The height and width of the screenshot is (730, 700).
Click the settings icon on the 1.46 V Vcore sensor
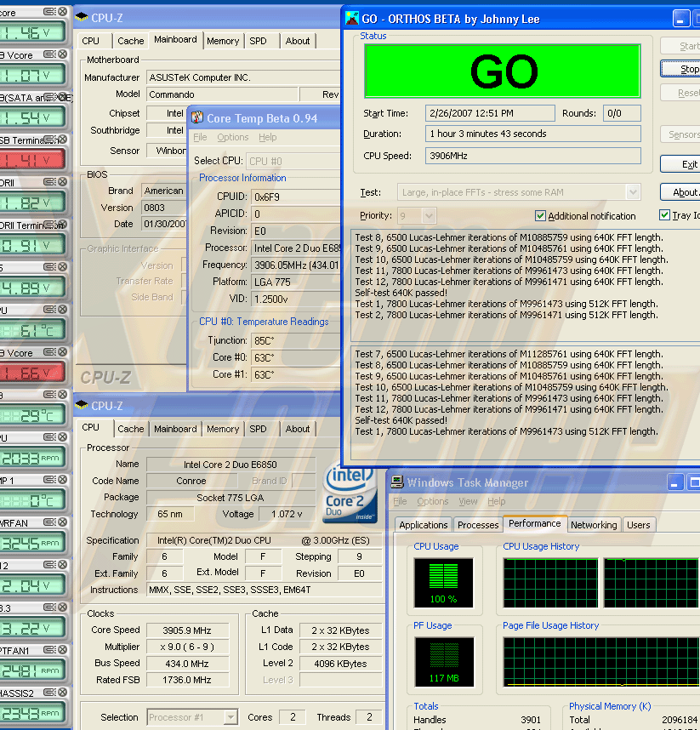pos(49,12)
